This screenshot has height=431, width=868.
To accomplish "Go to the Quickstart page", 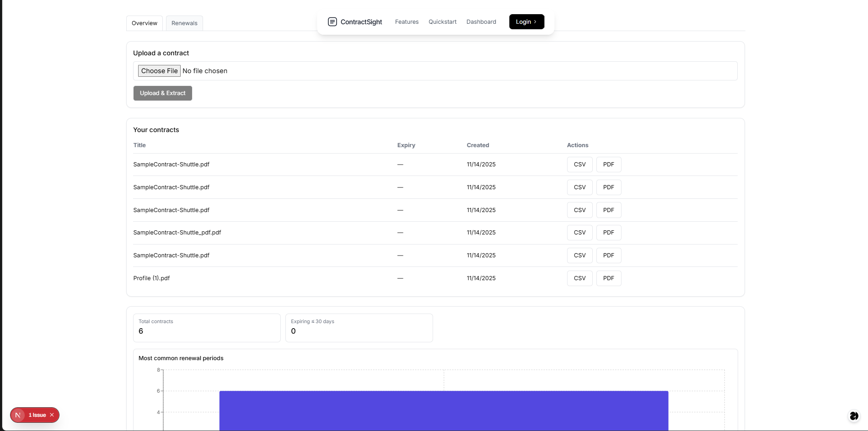I will 442,21.
